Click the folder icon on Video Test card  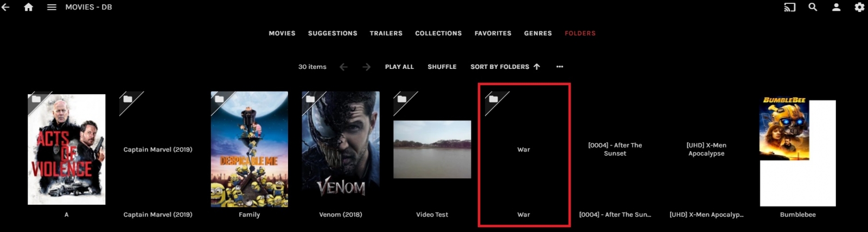pos(401,99)
